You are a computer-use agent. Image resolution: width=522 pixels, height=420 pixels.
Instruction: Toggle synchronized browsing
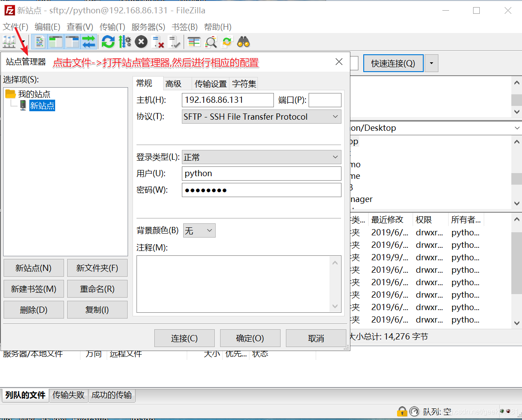click(227, 41)
